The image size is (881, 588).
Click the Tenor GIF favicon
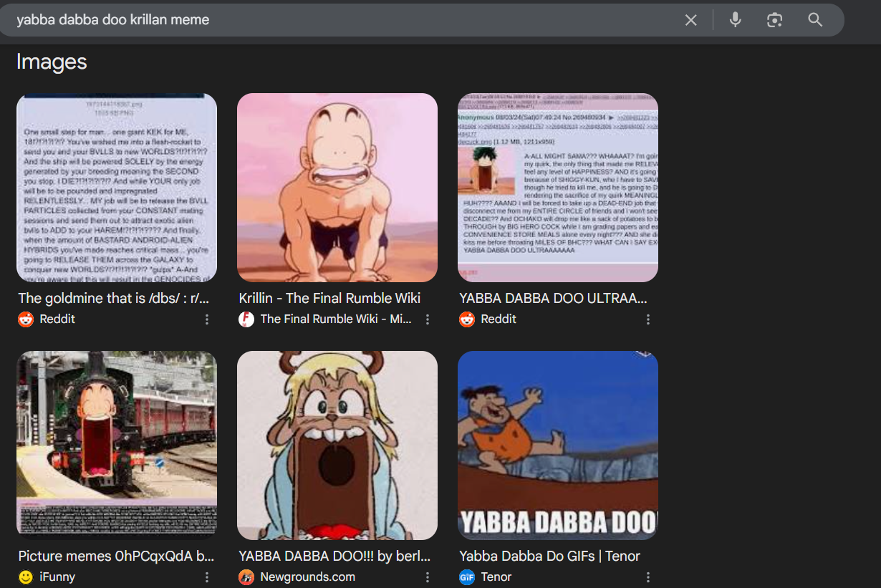click(467, 577)
